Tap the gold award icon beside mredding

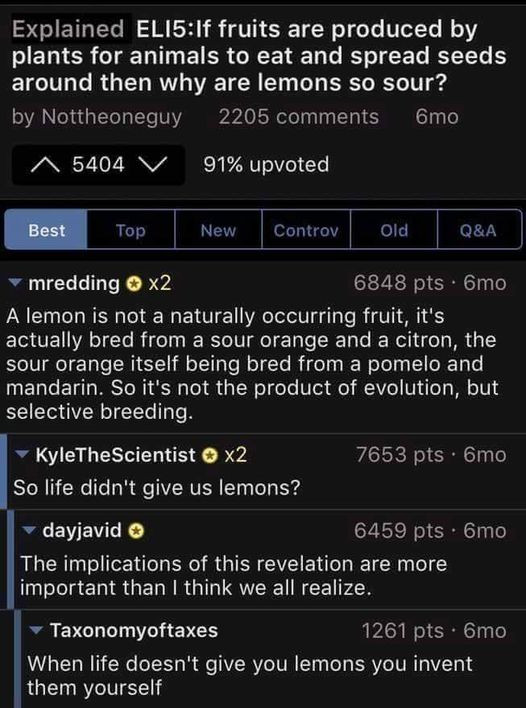133,284
